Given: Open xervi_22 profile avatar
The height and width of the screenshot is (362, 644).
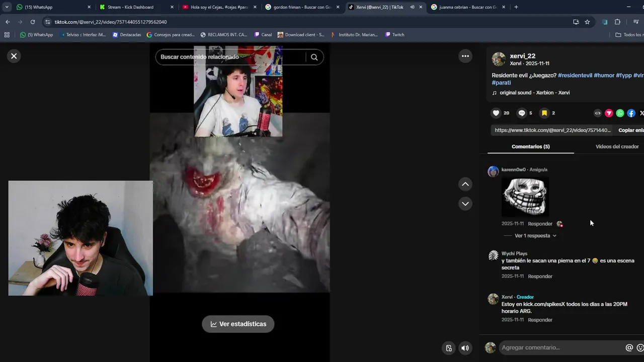Looking at the screenshot, I should click(499, 59).
